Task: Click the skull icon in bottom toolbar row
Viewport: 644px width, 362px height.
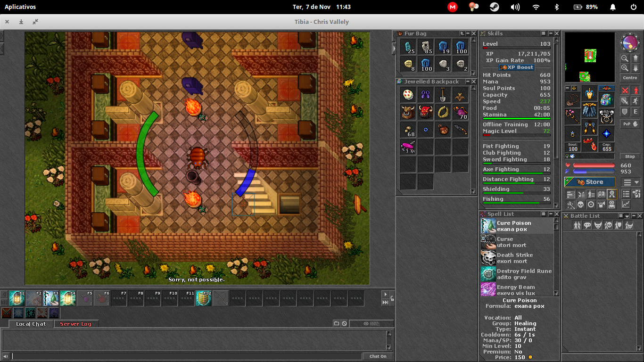Action: click(580, 204)
